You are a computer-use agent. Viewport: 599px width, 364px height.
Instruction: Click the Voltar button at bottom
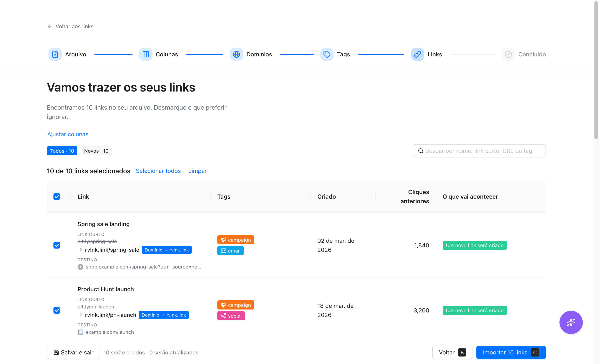[x=452, y=352]
